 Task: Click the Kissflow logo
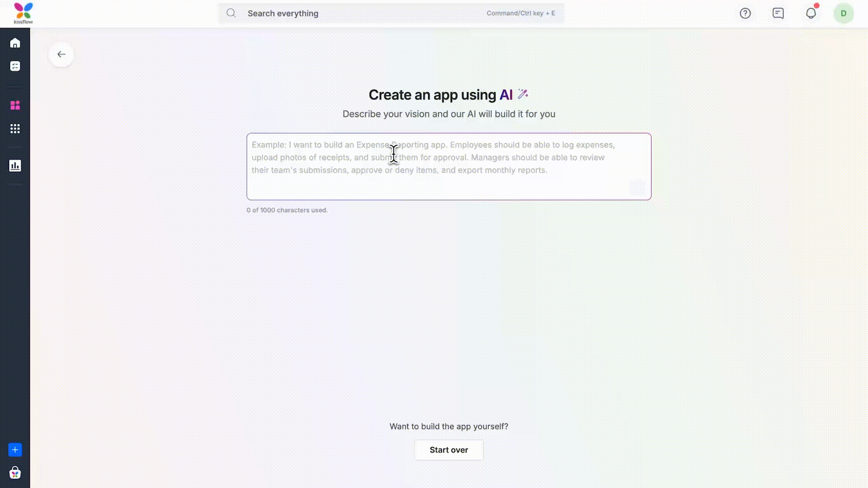pos(23,13)
